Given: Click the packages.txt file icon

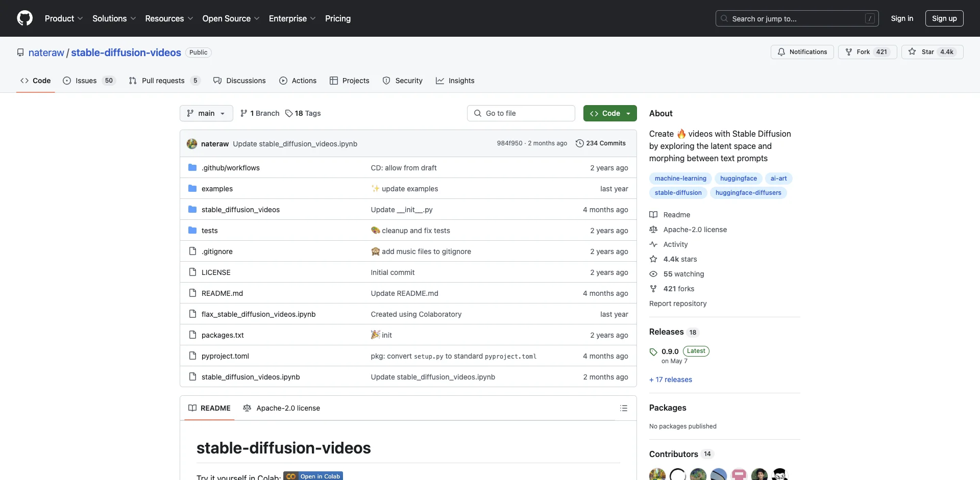Looking at the screenshot, I should [x=192, y=335].
